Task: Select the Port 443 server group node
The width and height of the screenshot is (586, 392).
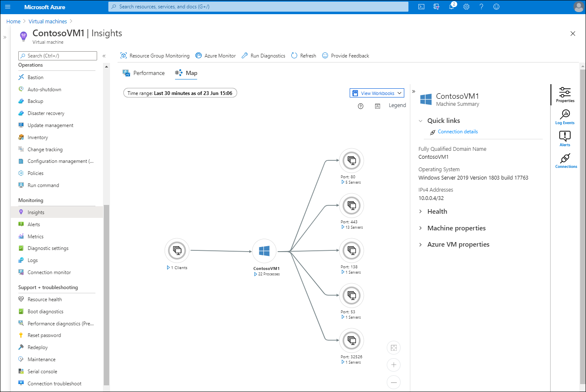Action: pos(352,205)
